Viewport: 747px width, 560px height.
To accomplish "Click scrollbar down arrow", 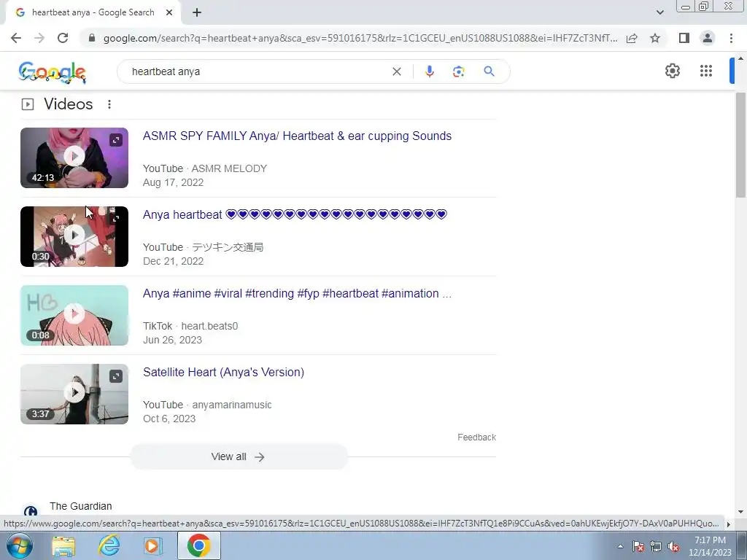I will point(740,512).
